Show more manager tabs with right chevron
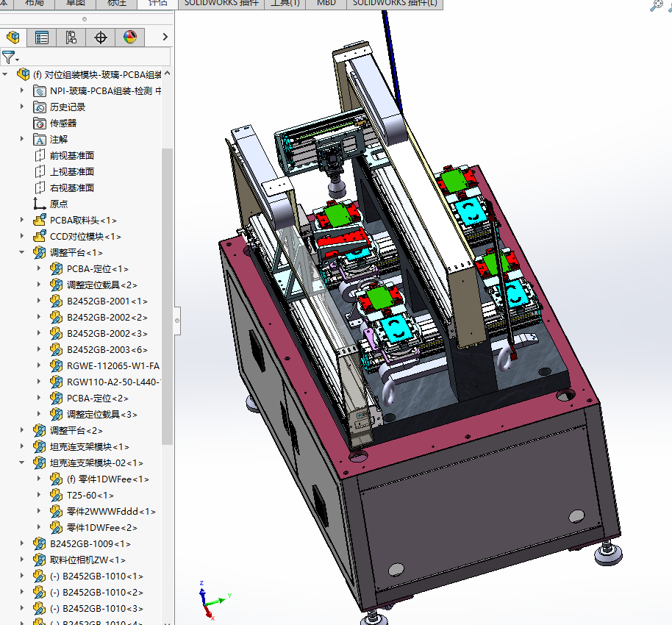 (x=165, y=37)
